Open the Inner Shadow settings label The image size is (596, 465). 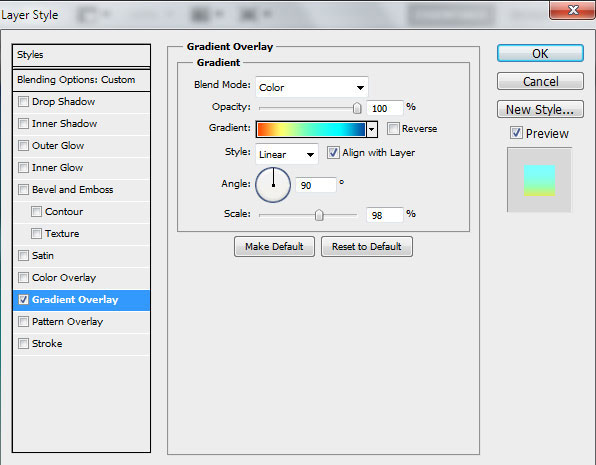(x=65, y=124)
